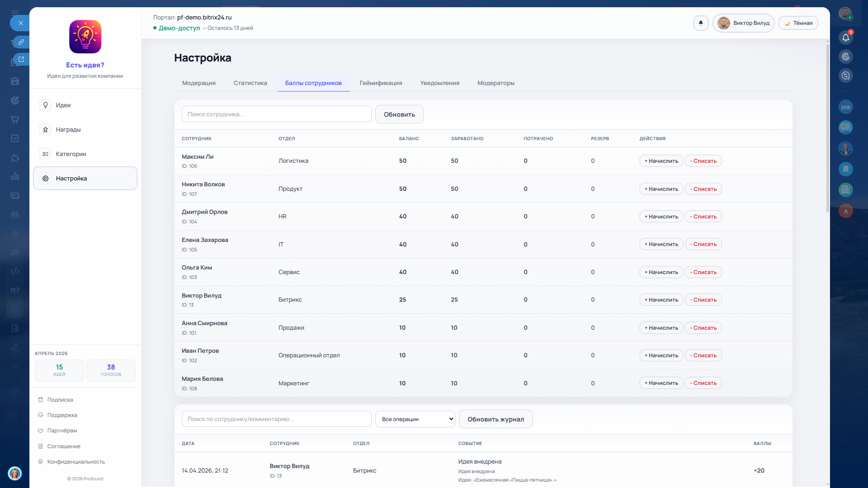Click the Поиск сотрудника search field

(276, 114)
